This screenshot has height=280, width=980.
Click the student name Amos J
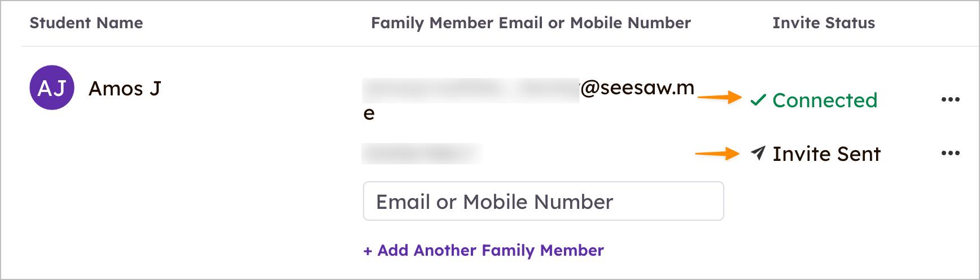point(125,89)
